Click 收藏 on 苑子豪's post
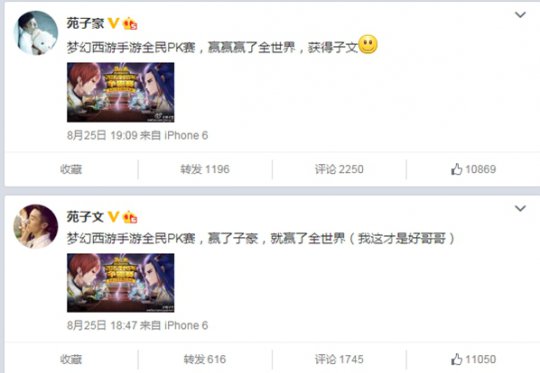 pos(71,169)
